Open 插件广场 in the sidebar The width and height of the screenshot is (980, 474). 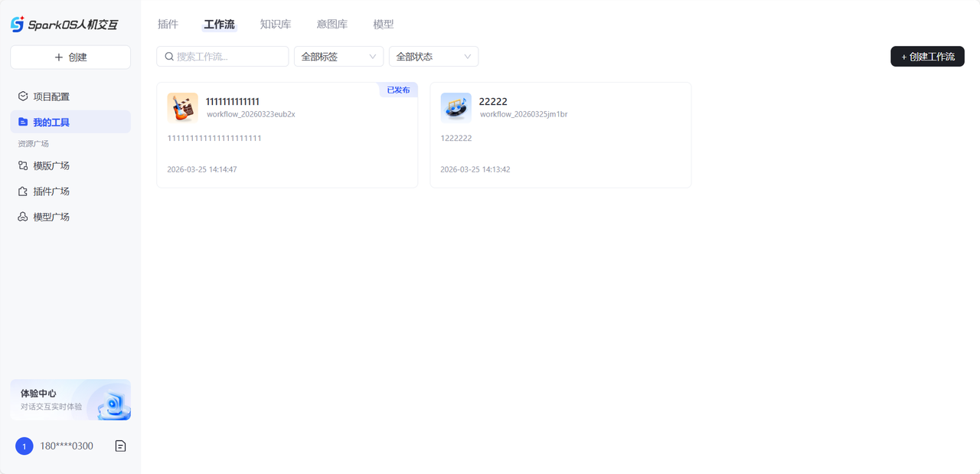tap(51, 191)
